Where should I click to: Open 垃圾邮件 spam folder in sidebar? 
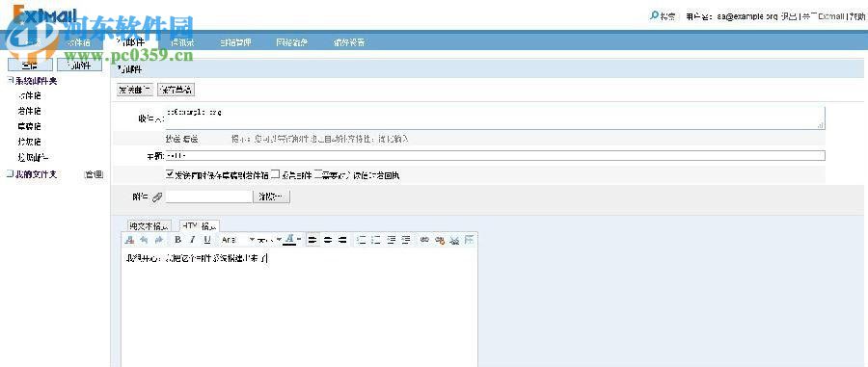(33, 158)
